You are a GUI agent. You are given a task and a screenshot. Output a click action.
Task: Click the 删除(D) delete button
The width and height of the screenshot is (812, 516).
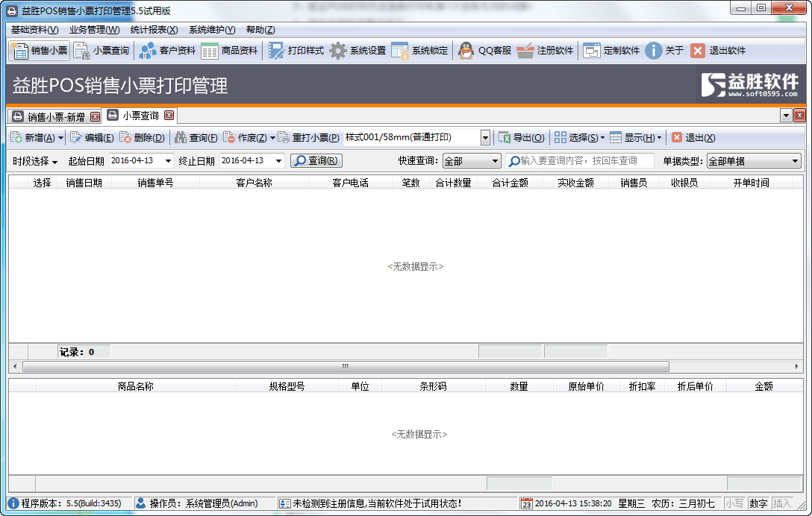pyautogui.click(x=143, y=138)
